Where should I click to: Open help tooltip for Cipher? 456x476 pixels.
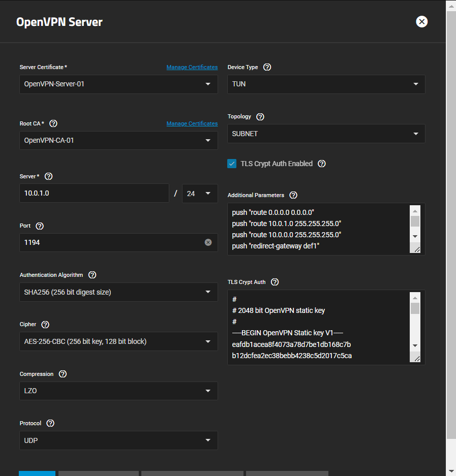(45, 325)
